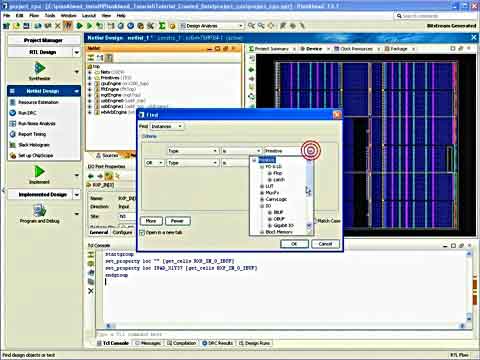
Task: Click the zoom in magnifier in toolbar
Action: click(x=251, y=26)
